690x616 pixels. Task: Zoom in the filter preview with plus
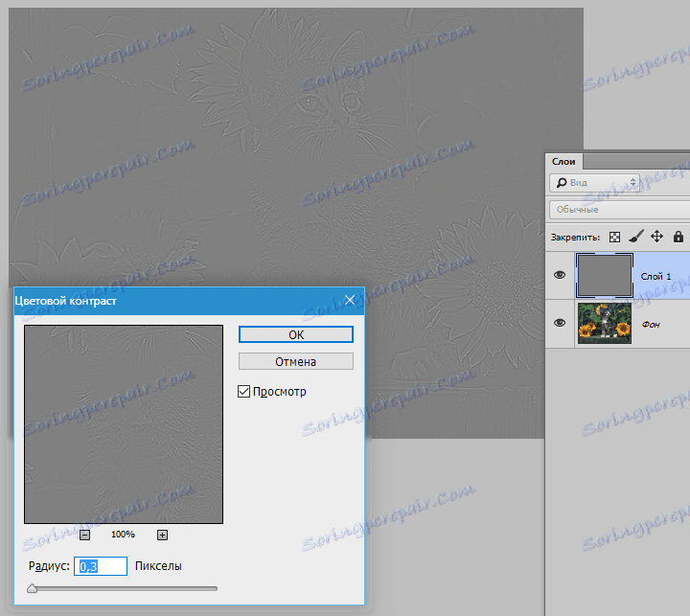pos(162,535)
